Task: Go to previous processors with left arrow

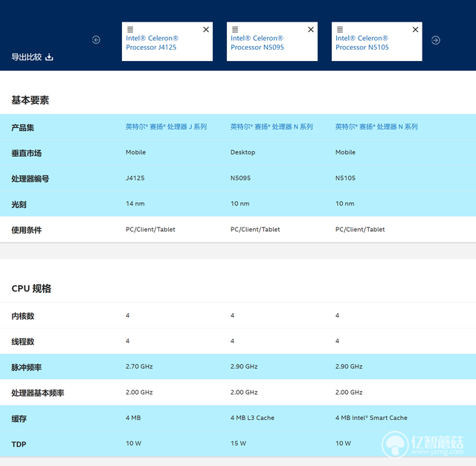Action: (96, 39)
